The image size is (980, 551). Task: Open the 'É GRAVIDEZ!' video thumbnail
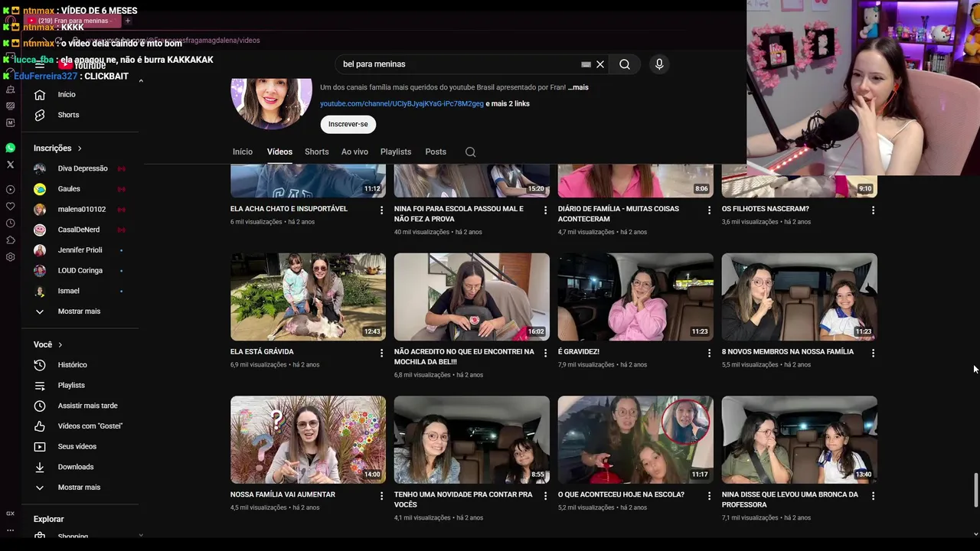pyautogui.click(x=635, y=297)
